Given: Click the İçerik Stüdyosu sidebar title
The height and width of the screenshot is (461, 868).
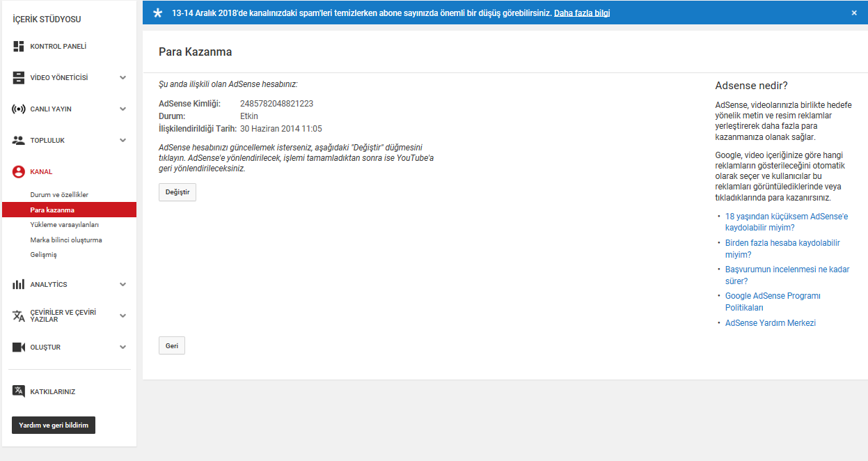Looking at the screenshot, I should point(47,19).
